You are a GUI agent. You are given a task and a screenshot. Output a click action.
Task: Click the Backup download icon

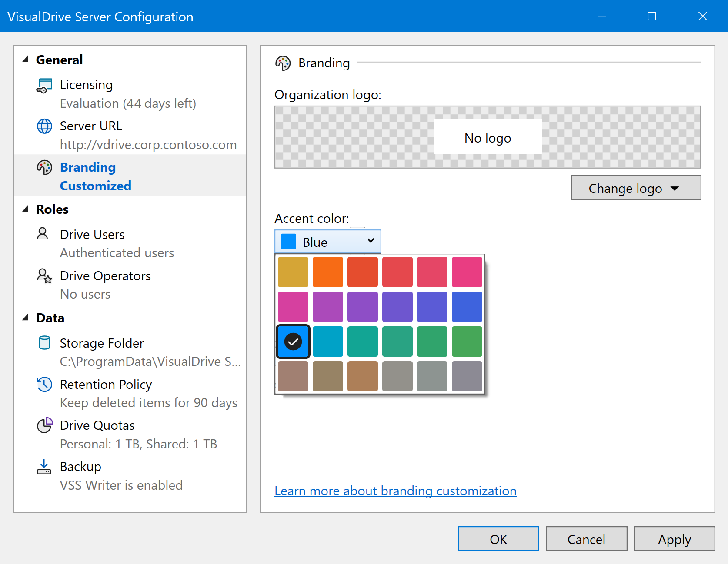[44, 467]
